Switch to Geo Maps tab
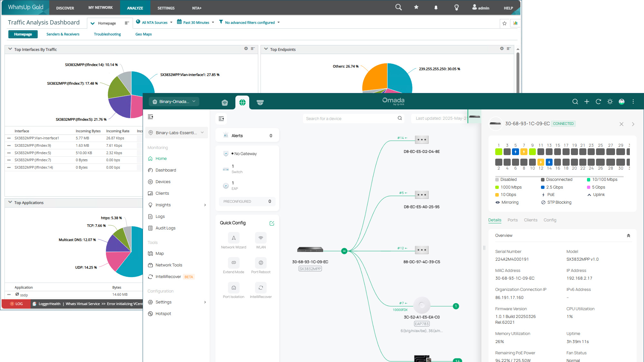Screen dimensions: 644x362 click(143, 34)
